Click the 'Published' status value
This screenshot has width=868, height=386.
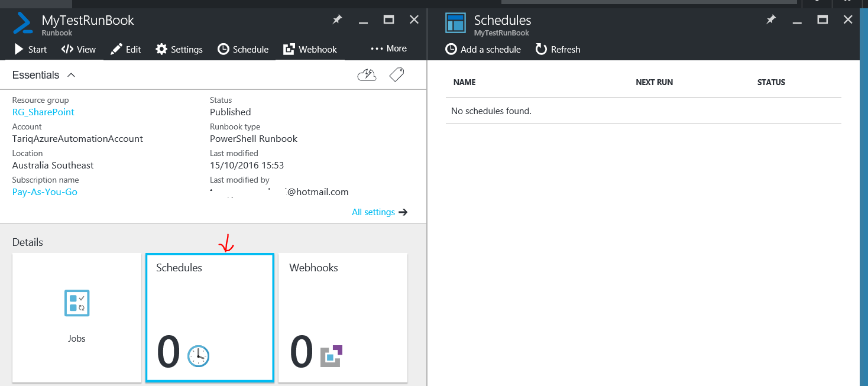click(230, 112)
